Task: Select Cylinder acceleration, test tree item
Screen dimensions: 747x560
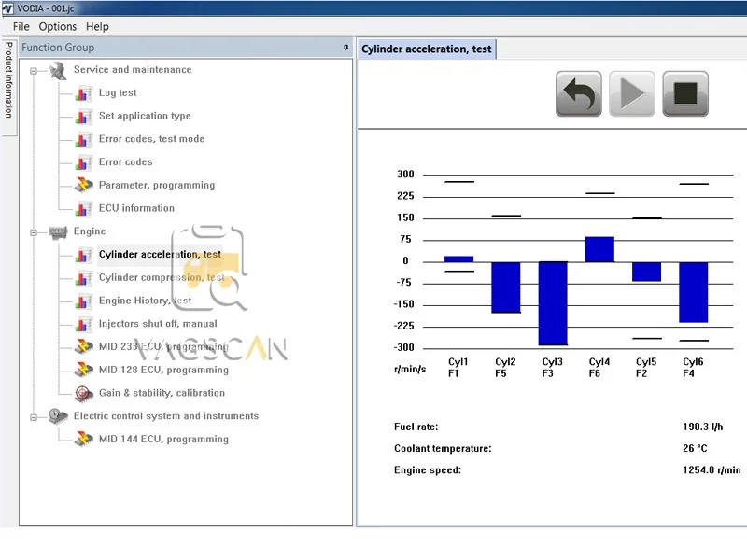Action: pyautogui.click(x=160, y=254)
